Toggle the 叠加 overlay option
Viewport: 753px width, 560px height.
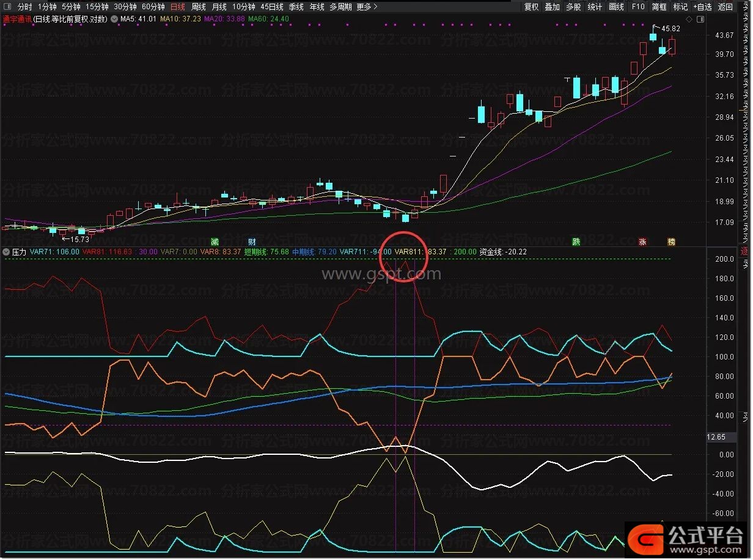(x=552, y=7)
